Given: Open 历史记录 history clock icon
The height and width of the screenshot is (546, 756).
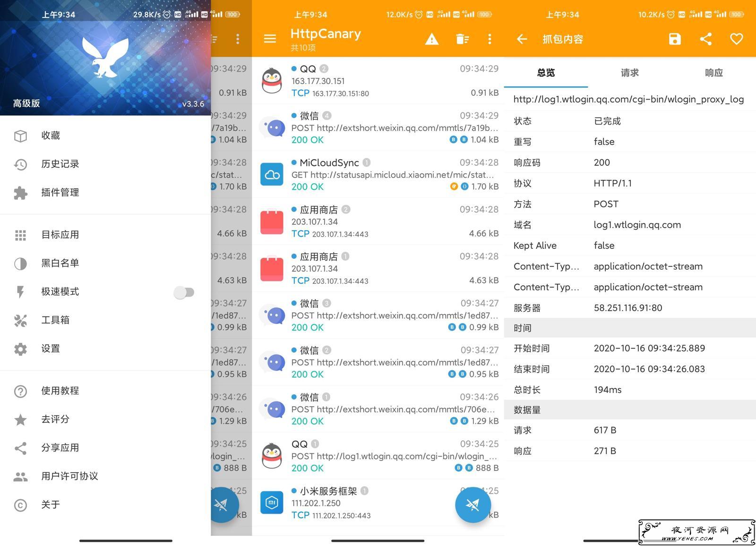Looking at the screenshot, I should coord(20,164).
